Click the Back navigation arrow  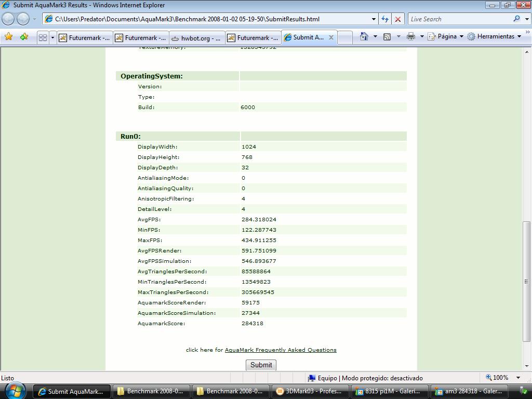pyautogui.click(x=8, y=19)
